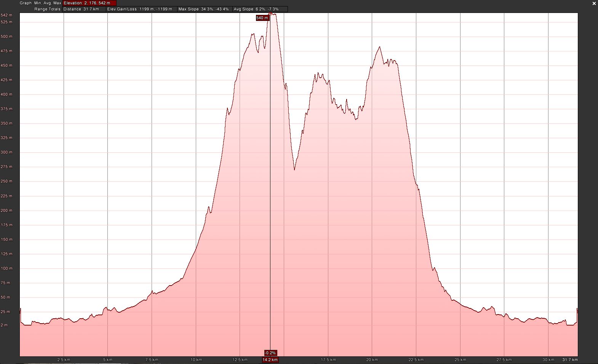Select the Max Slope statistic box
Screen dimensions: 598x364
tap(204, 9)
